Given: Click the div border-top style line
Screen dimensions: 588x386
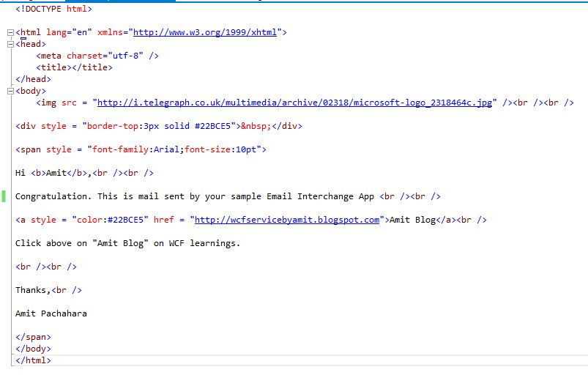Looking at the screenshot, I should pos(159,126).
